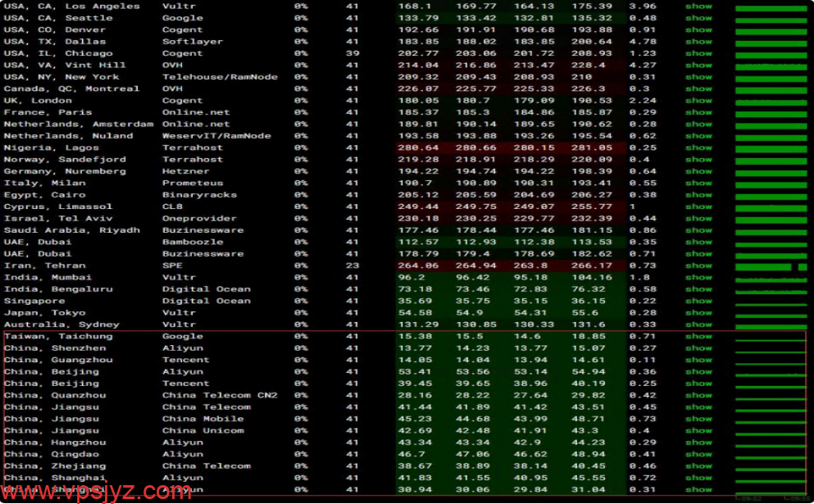Select 'Netherlands, Nuland' location text
Screen dimensions: 814x504
pyautogui.click(x=68, y=136)
